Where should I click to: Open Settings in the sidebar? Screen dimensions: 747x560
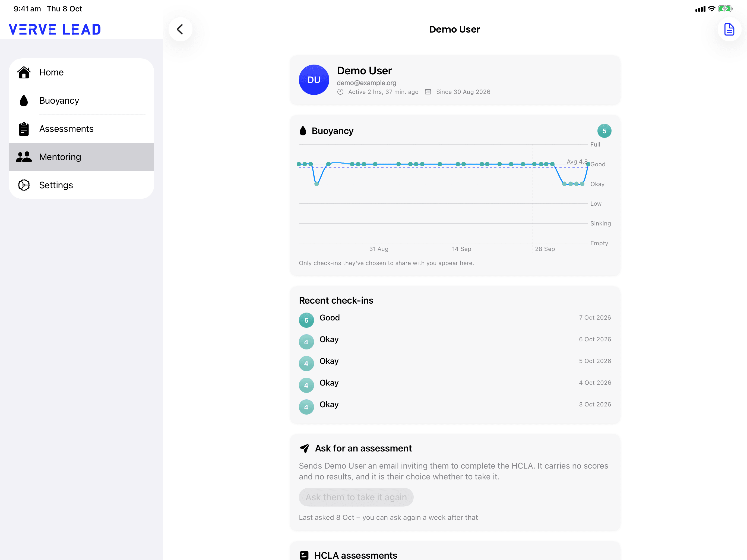tap(81, 185)
